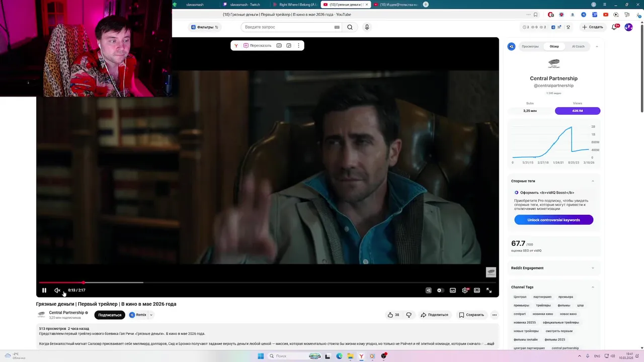This screenshot has width=644, height=362.
Task: Click the официальные трейлеры tag
Action: point(561,322)
